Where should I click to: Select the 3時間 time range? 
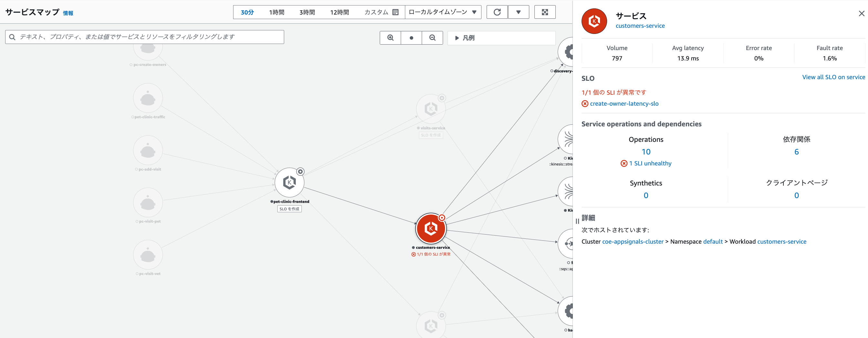(307, 12)
